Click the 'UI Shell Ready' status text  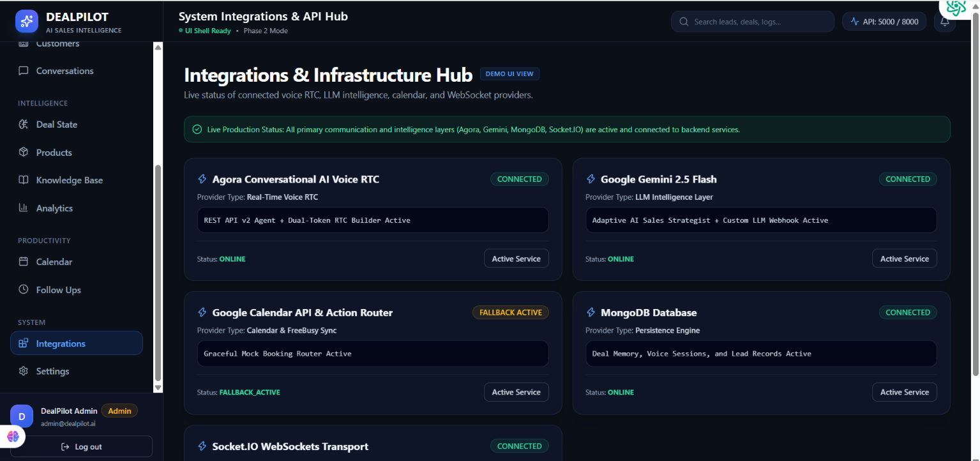coord(207,31)
